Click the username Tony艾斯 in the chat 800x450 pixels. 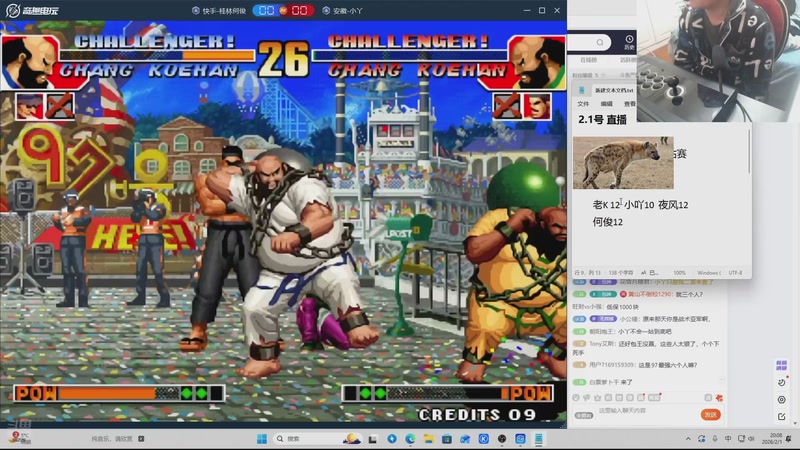click(602, 344)
